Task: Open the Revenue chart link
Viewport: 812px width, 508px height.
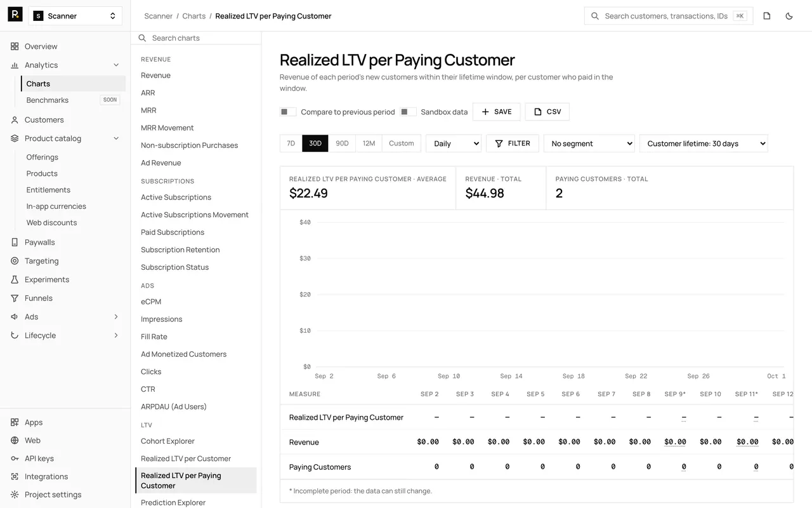Action: (x=155, y=76)
